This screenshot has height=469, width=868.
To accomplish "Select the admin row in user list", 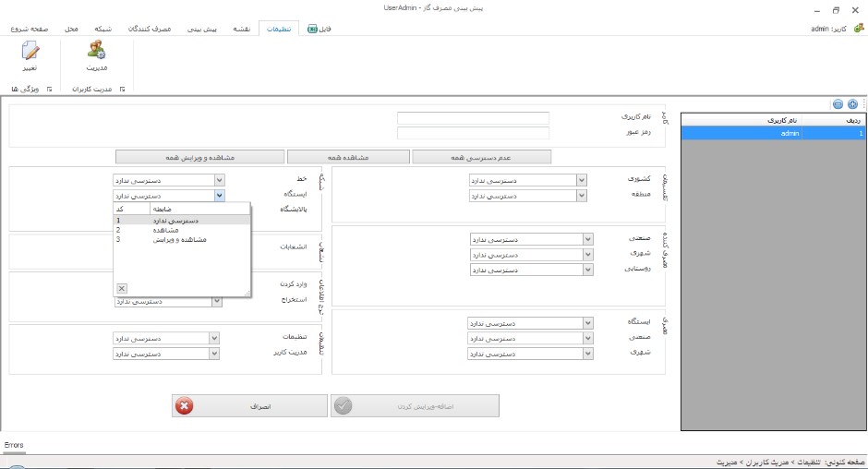I will (773, 133).
